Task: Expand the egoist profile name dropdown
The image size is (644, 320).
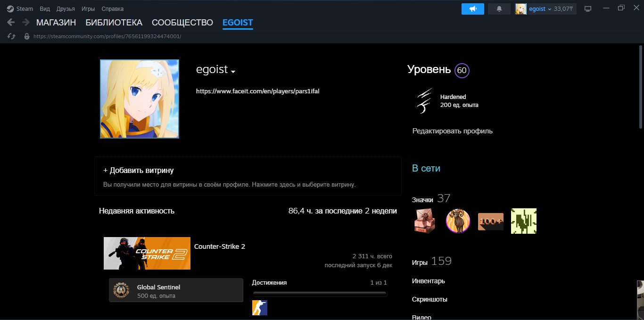Action: (233, 71)
